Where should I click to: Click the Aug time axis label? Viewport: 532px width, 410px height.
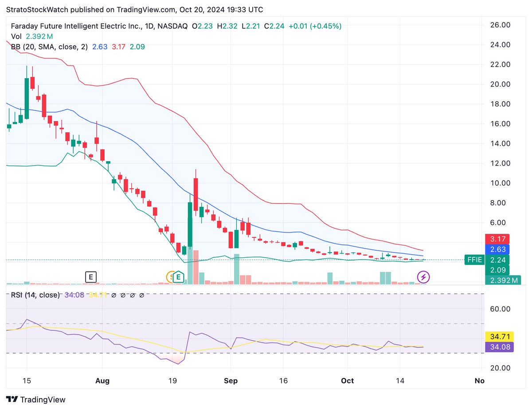point(102,381)
